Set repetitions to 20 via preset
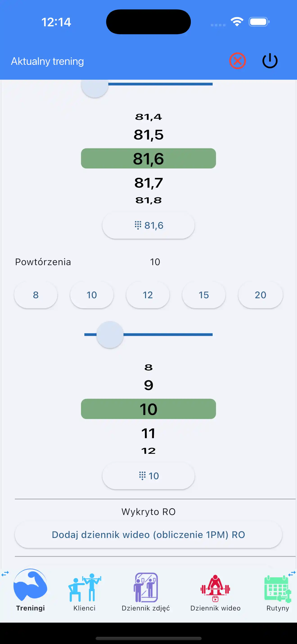Image resolution: width=297 pixels, height=644 pixels. click(x=260, y=295)
